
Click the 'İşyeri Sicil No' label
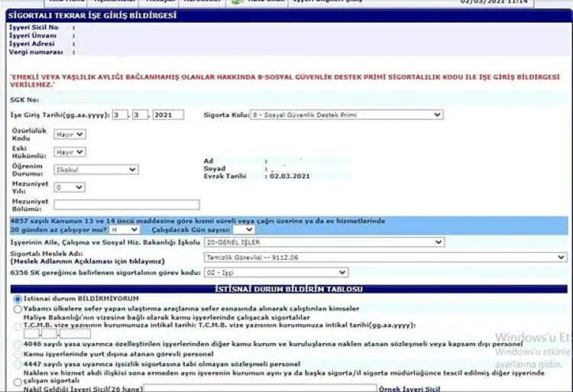(x=34, y=28)
